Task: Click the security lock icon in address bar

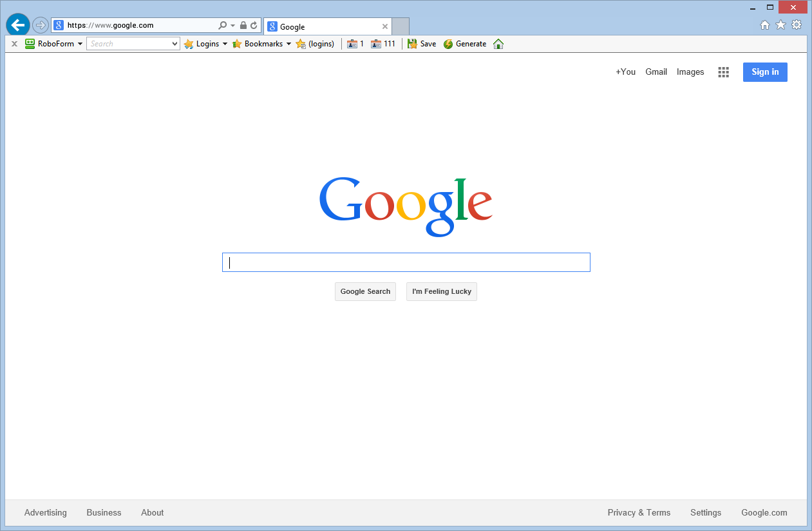Action: click(243, 26)
